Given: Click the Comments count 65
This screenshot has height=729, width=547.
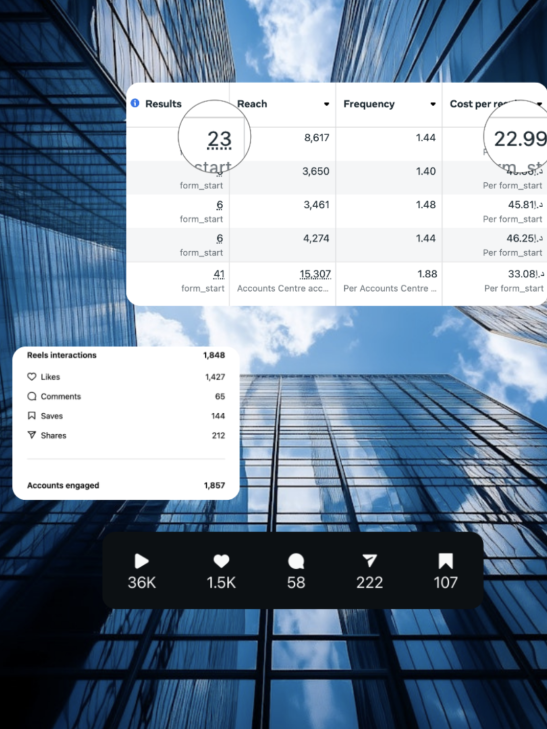Looking at the screenshot, I should pyautogui.click(x=220, y=397).
